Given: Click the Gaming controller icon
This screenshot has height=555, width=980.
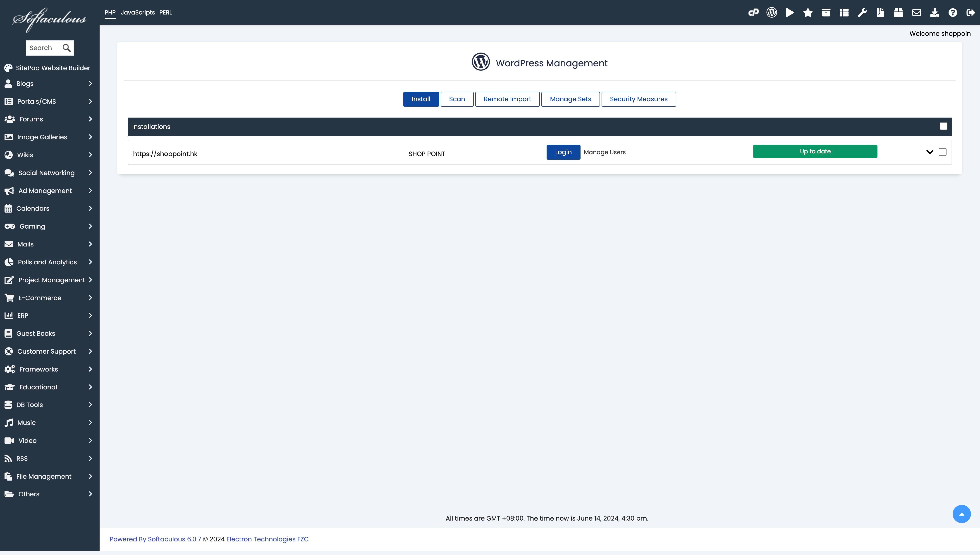Looking at the screenshot, I should (x=10, y=227).
